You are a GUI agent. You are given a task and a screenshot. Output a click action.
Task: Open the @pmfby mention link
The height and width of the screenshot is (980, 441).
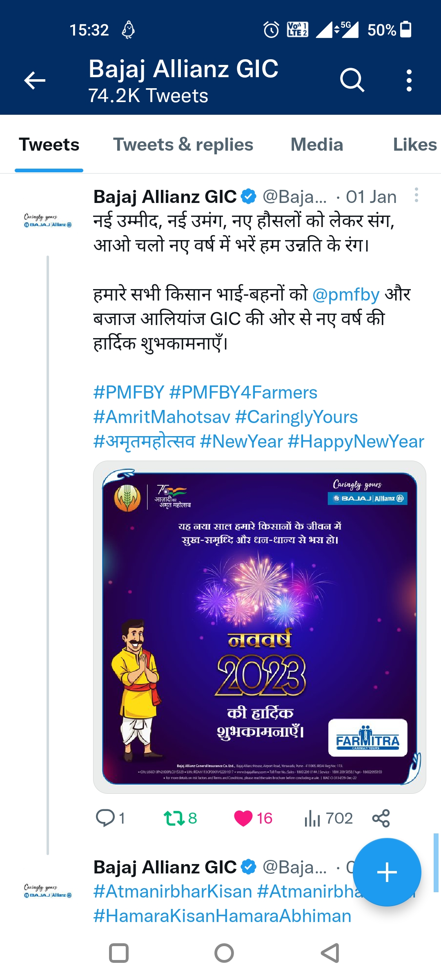coord(346,294)
